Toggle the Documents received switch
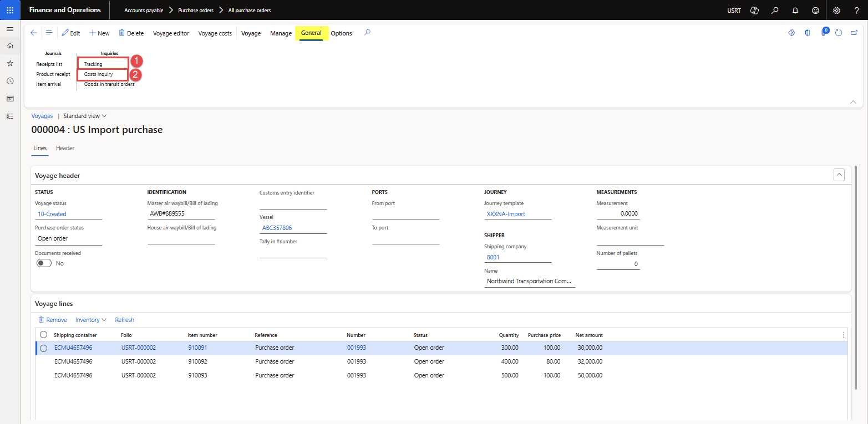 [44, 263]
